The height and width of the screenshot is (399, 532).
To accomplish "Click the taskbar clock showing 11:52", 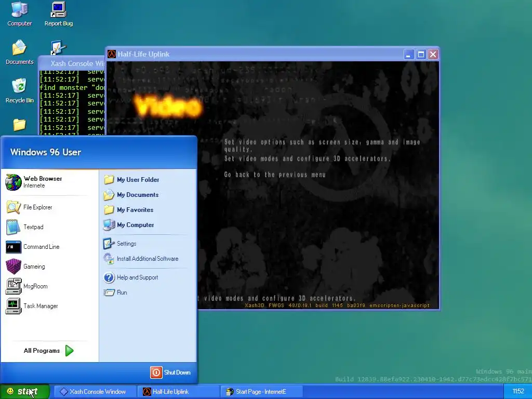I will point(518,392).
